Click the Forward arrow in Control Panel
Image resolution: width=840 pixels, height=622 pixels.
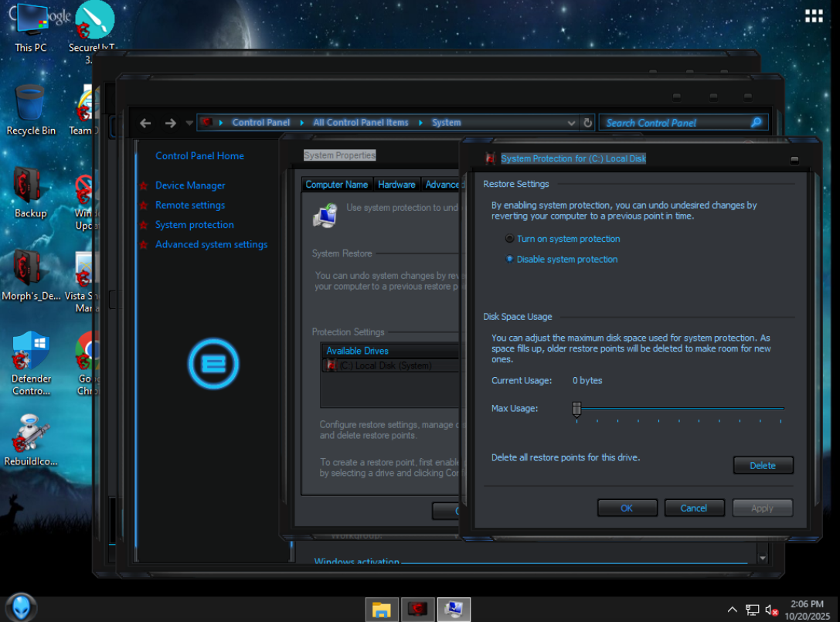coord(170,123)
